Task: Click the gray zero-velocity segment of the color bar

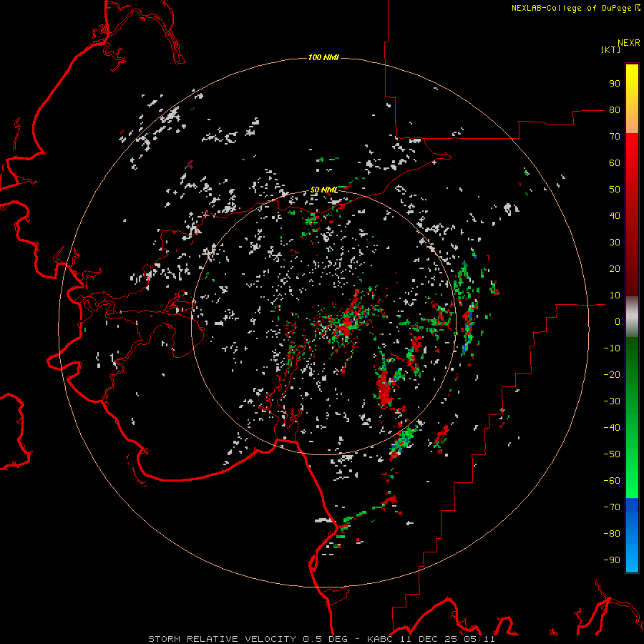Action: point(632,317)
